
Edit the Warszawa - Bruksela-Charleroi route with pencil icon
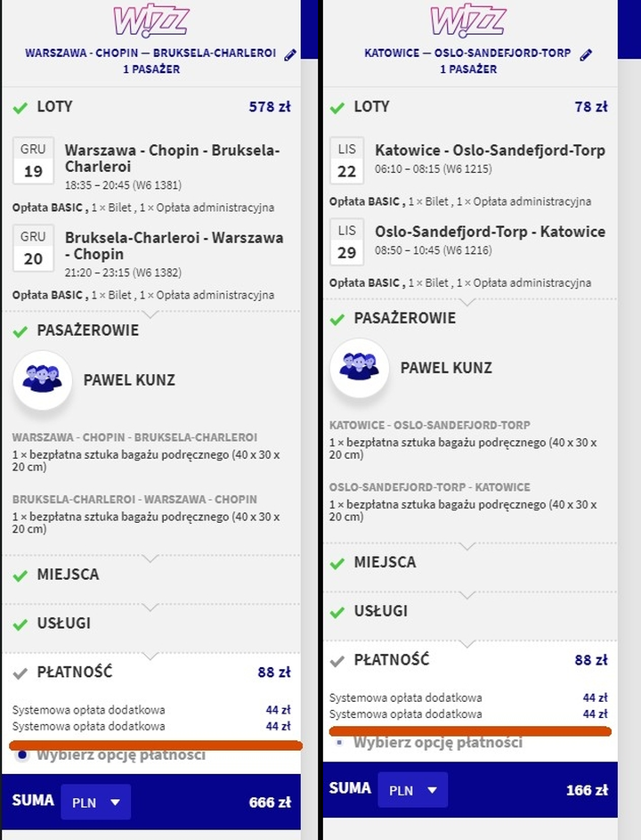[x=290, y=54]
